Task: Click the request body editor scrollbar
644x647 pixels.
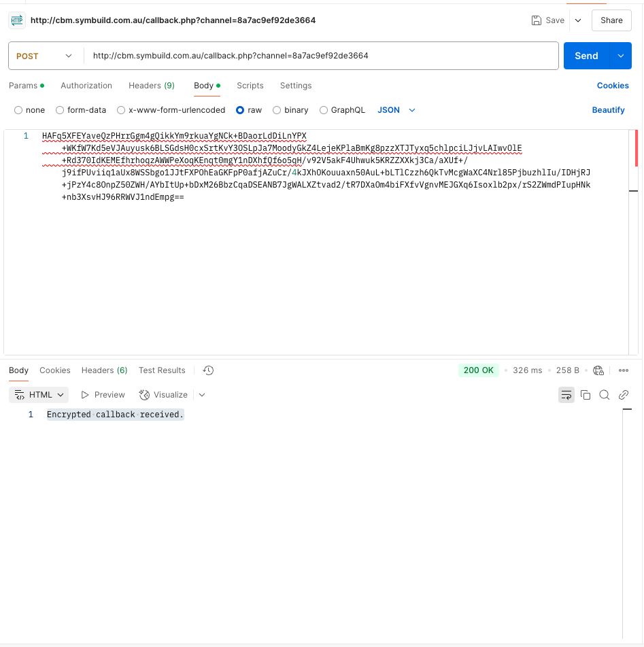Action: pyautogui.click(x=636, y=149)
